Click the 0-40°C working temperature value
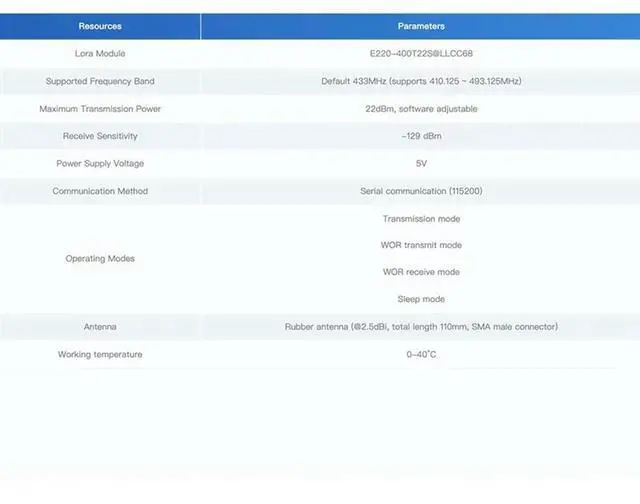The width and height of the screenshot is (640, 504). click(421, 354)
